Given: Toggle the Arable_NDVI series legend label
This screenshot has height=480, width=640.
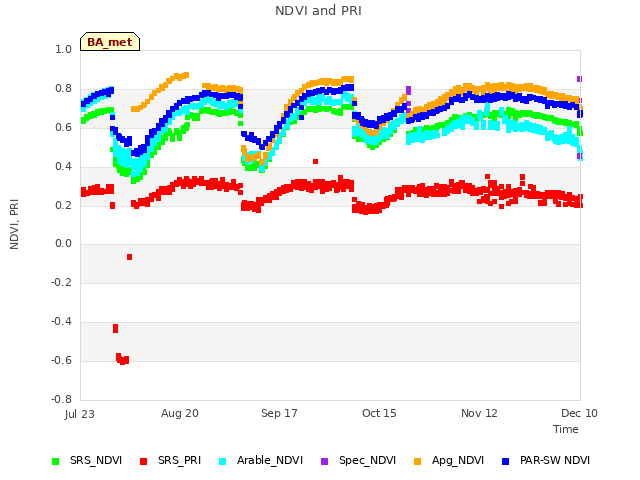Looking at the screenshot, I should 270,460.
